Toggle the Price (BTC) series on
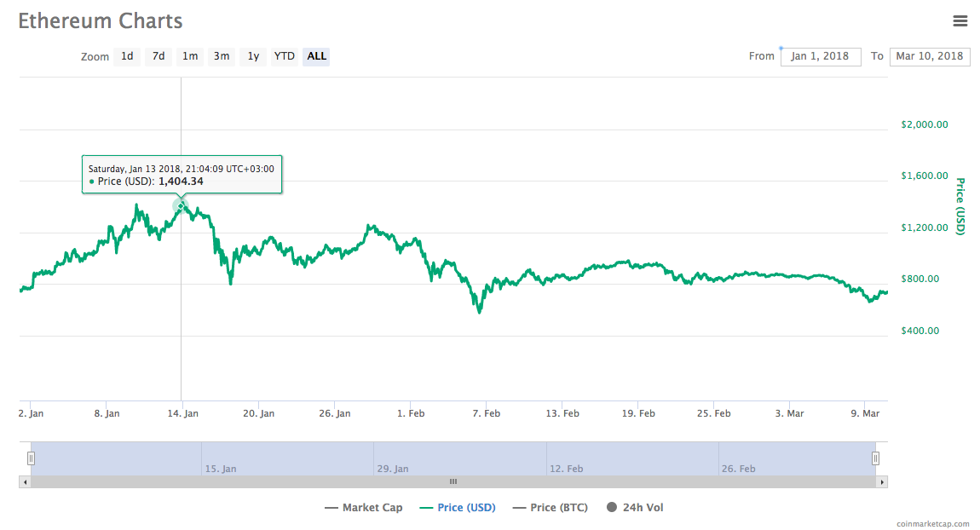980x530 pixels. (558, 507)
